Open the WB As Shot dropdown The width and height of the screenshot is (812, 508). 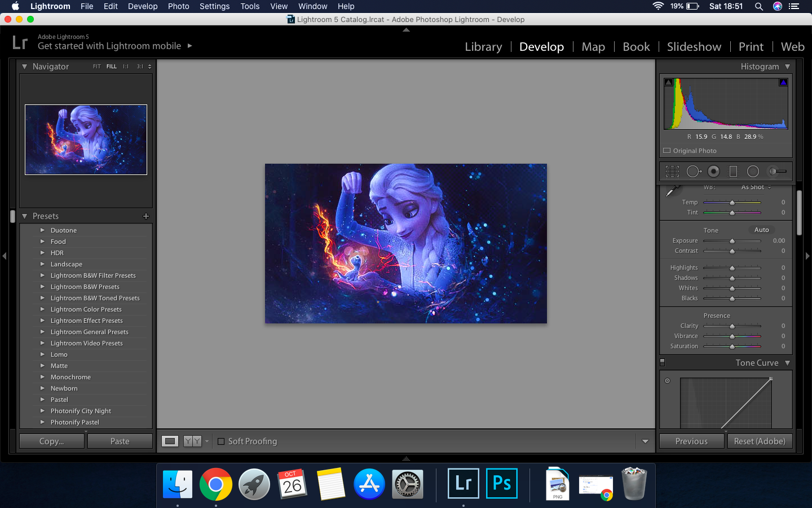point(756,187)
